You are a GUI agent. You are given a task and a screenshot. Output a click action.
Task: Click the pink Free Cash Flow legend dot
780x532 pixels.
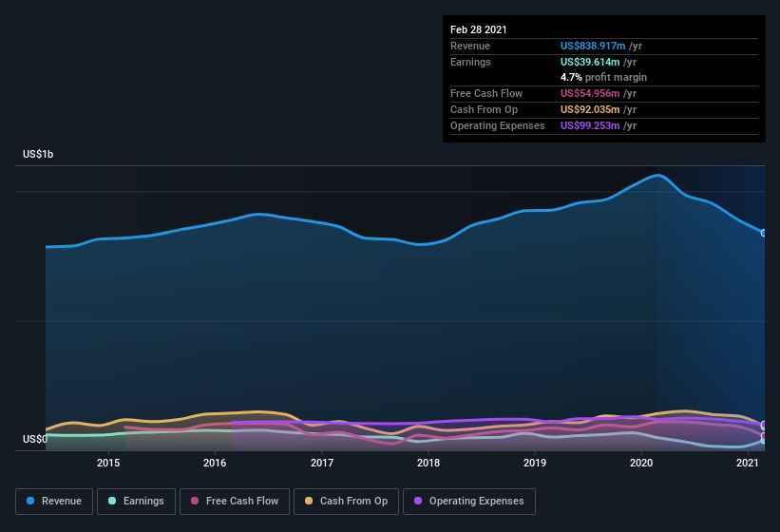(195, 502)
